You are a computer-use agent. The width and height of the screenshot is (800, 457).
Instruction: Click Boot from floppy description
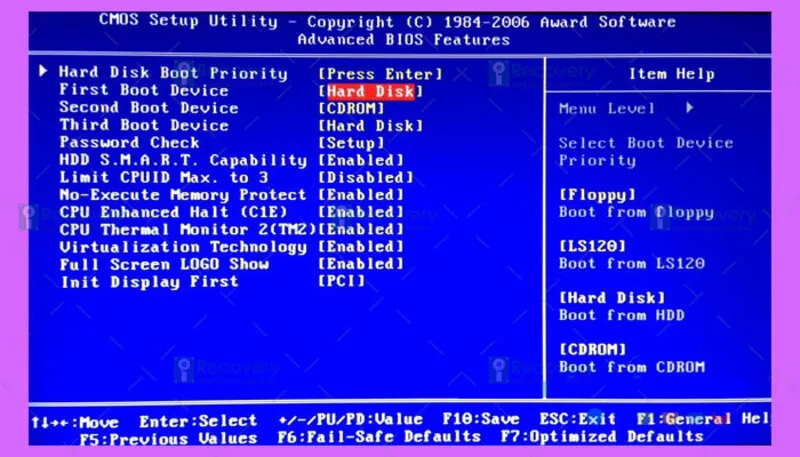click(x=636, y=212)
